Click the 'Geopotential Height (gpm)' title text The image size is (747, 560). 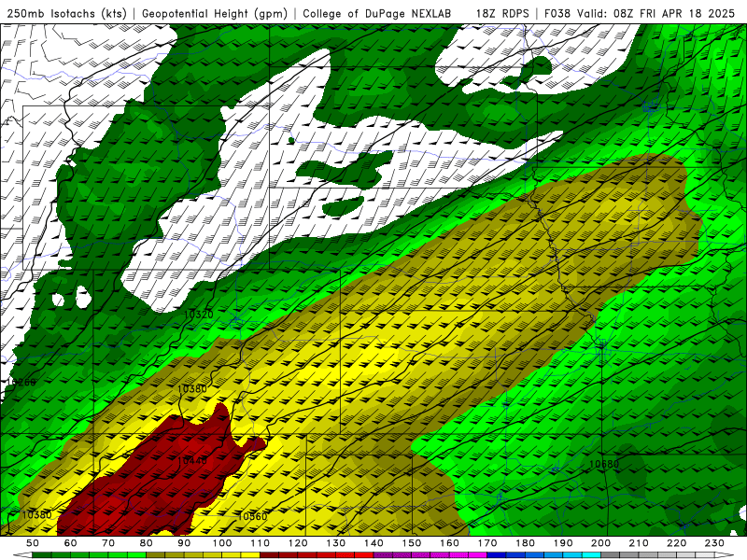pos(215,13)
